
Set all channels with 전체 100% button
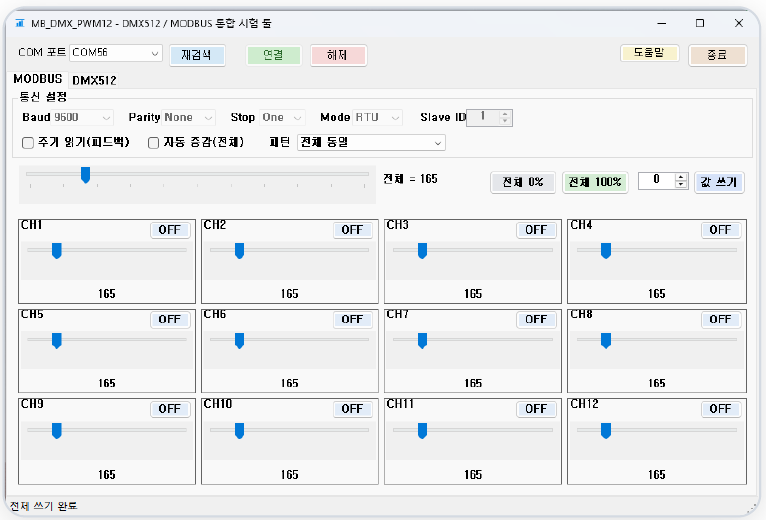pyautogui.click(x=595, y=182)
